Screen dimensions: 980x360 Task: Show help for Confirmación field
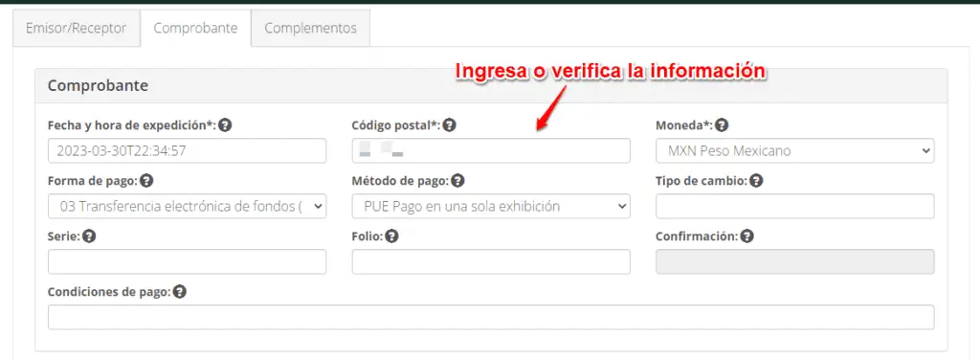click(746, 236)
